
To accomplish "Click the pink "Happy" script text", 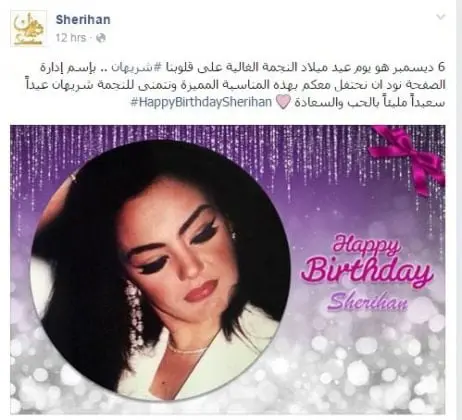I will (x=366, y=244).
